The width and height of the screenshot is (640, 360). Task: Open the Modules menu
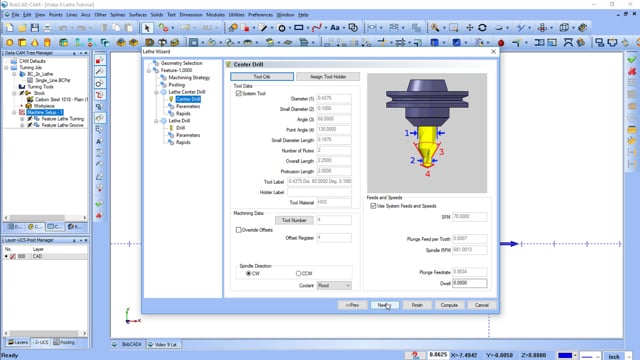tap(215, 15)
